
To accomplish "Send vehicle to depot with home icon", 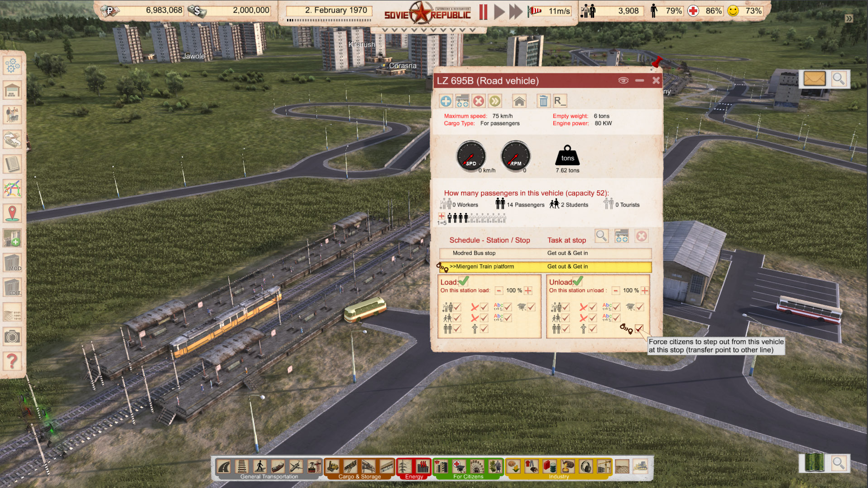I will (x=519, y=101).
